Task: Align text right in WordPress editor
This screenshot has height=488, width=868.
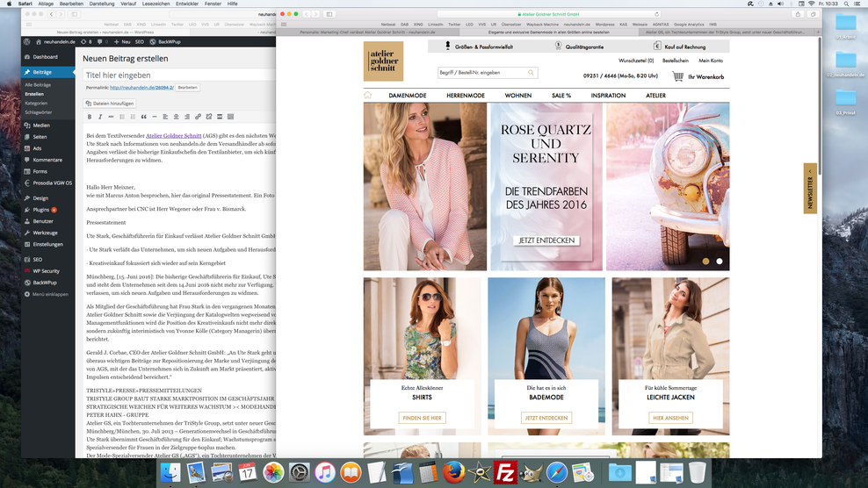Action: click(x=187, y=117)
